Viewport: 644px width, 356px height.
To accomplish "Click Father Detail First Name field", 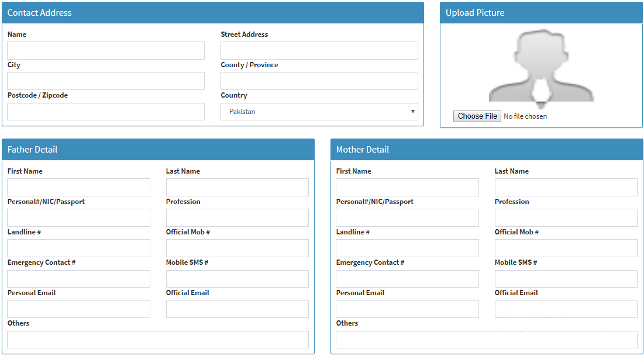I will 78,187.
